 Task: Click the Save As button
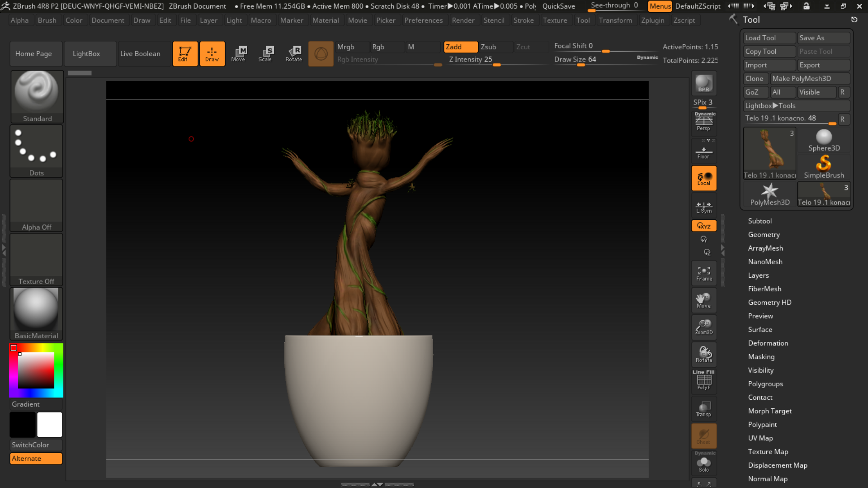(824, 38)
